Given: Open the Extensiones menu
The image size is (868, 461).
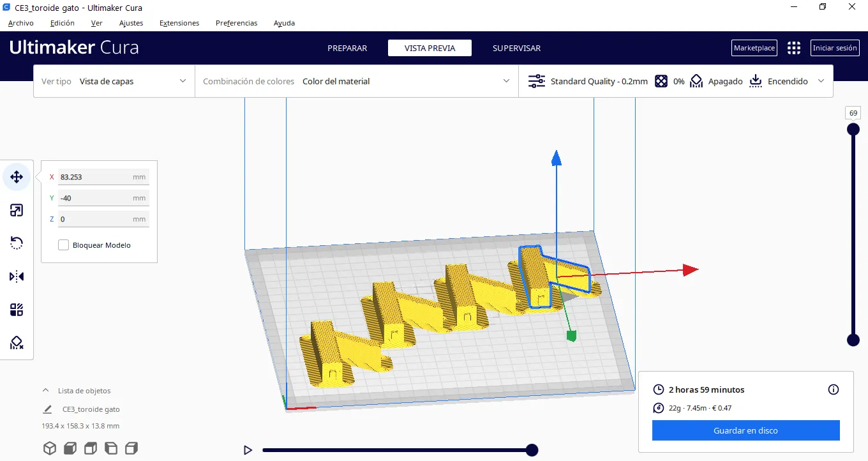Looking at the screenshot, I should coord(179,23).
